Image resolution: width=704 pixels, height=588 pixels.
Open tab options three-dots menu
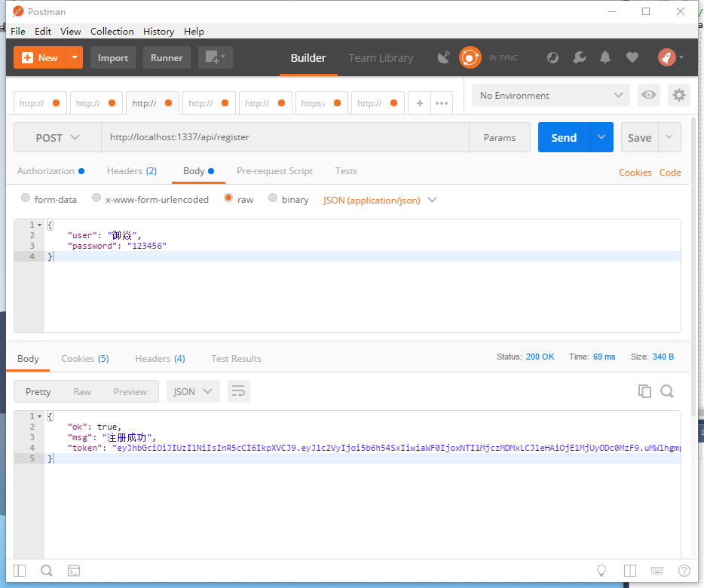[442, 103]
